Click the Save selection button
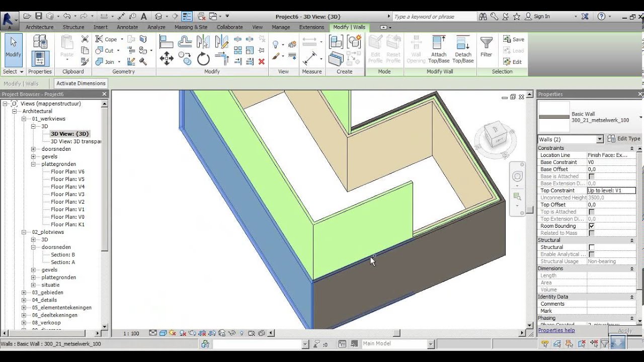 (x=514, y=39)
